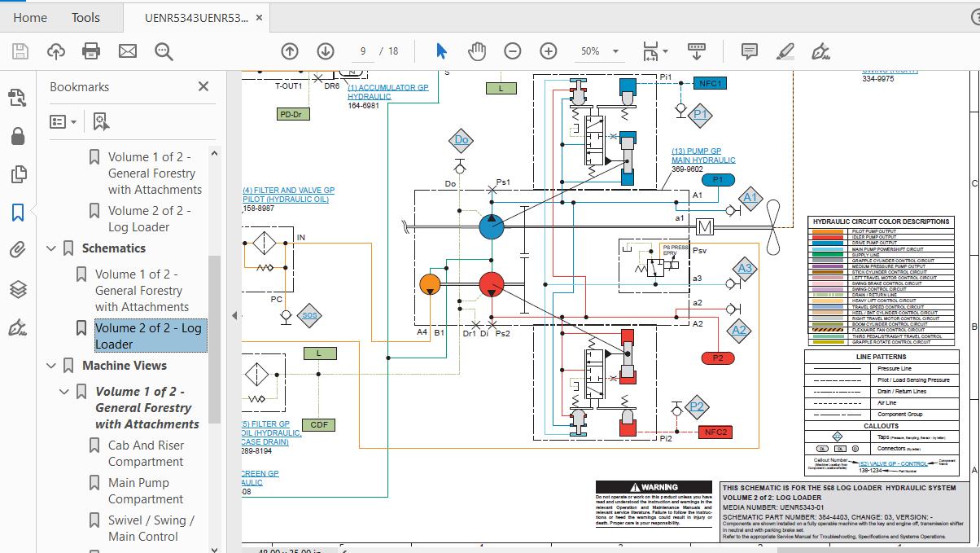The image size is (980, 553).
Task: Activate the Hand pan tool
Action: point(477,51)
